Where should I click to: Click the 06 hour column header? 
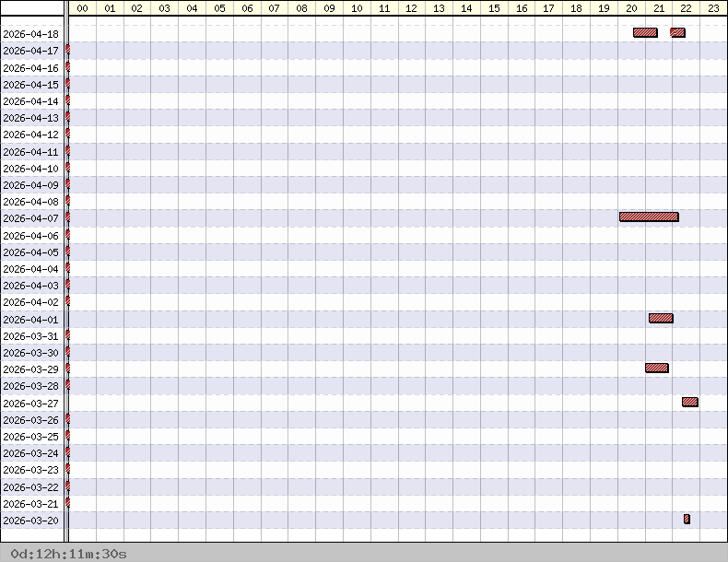tap(247, 8)
